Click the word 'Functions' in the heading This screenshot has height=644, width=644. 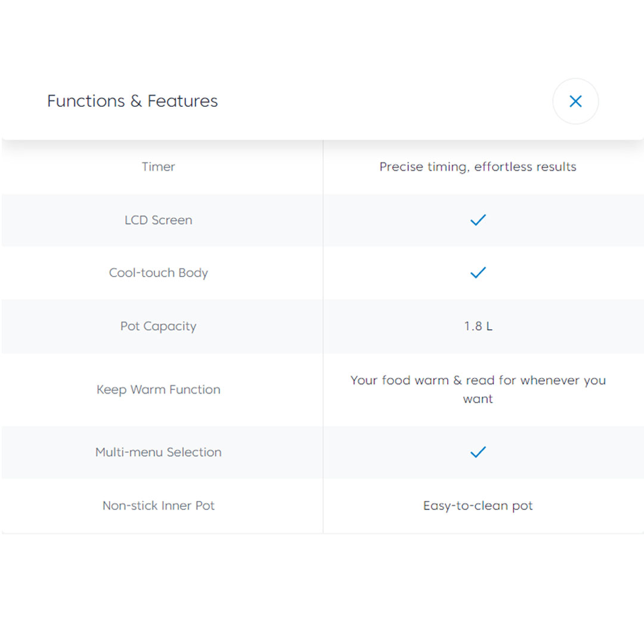pyautogui.click(x=86, y=101)
